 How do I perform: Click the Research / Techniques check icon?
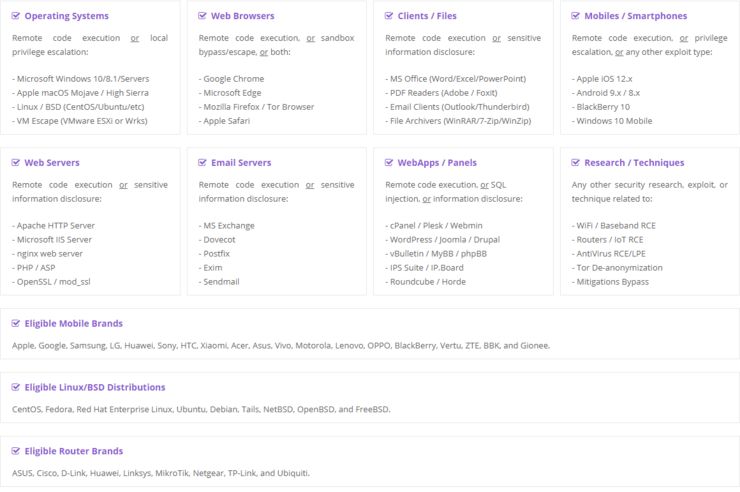577,162
